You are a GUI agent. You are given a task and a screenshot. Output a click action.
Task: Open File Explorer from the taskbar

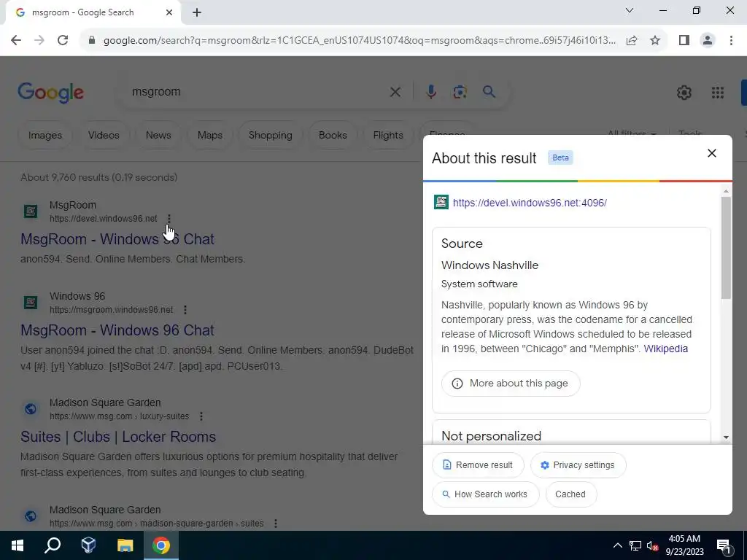click(x=125, y=545)
